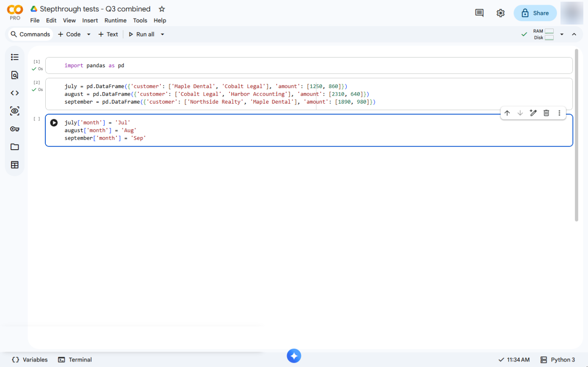The width and height of the screenshot is (588, 367).
Task: Open the Terminal
Action: [75, 360]
